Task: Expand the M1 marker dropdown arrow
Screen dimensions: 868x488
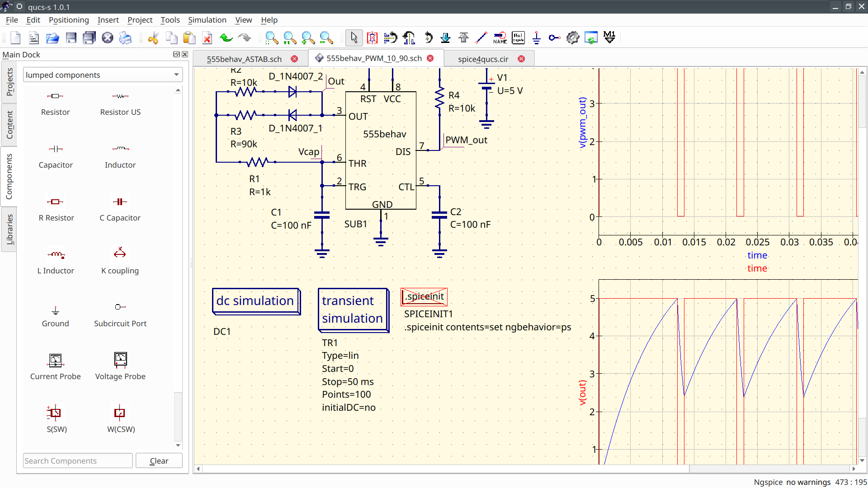Action: [x=609, y=41]
